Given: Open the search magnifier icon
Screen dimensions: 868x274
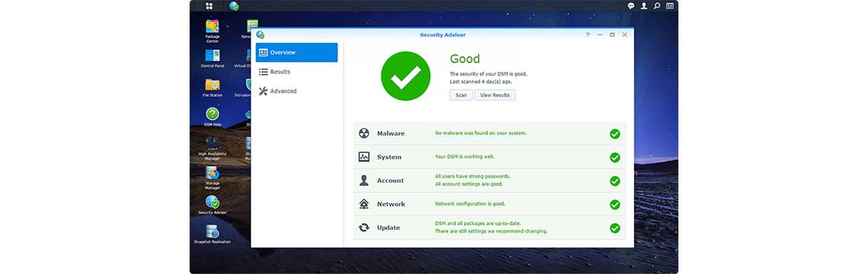Looking at the screenshot, I should pos(657,6).
